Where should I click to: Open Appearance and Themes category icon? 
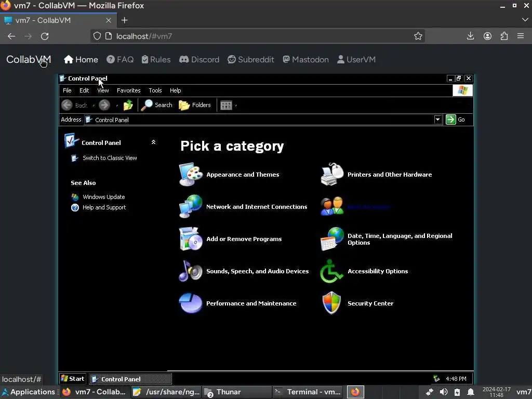[191, 175]
